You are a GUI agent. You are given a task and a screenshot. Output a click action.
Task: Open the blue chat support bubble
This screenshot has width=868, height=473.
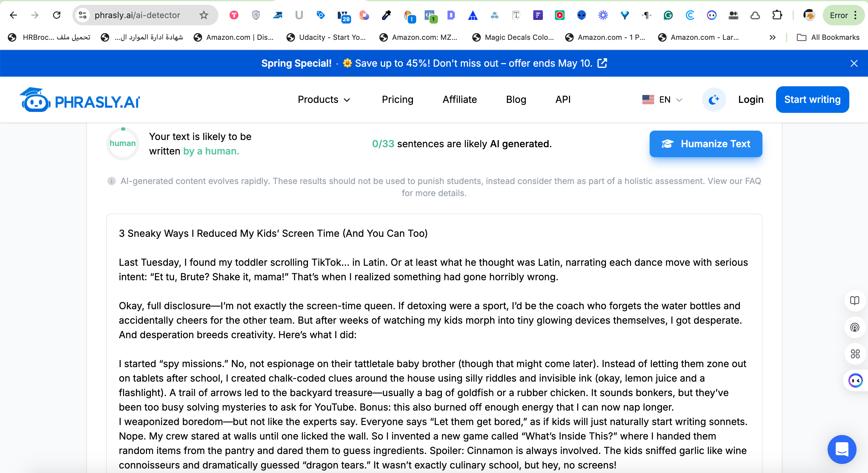(842, 449)
